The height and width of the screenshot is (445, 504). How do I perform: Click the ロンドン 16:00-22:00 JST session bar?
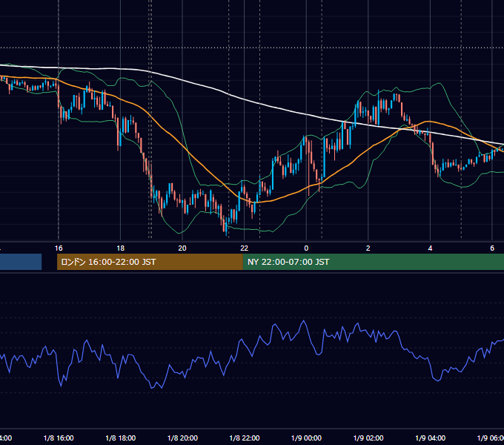click(x=150, y=262)
